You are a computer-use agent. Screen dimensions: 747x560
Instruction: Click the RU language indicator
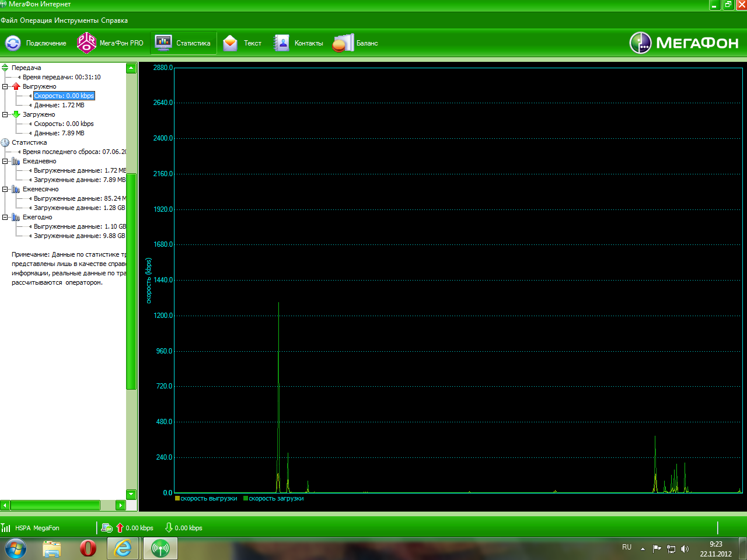pyautogui.click(x=627, y=547)
